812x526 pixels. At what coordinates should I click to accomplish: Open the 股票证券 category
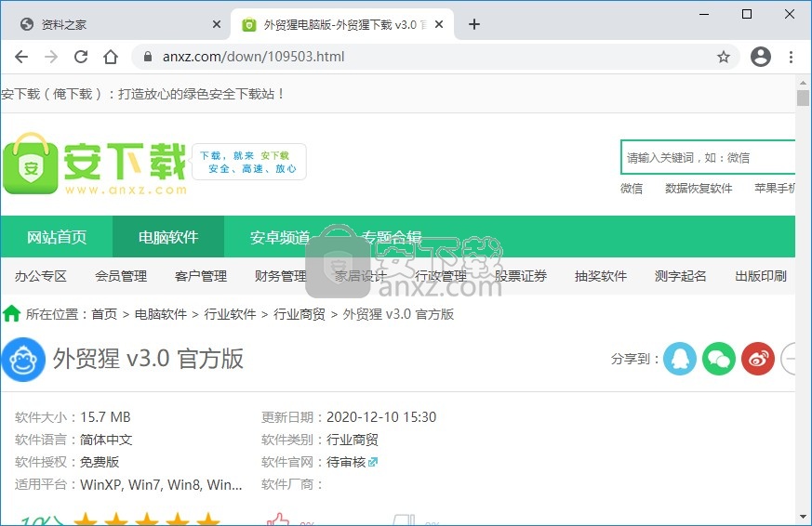[x=521, y=276]
